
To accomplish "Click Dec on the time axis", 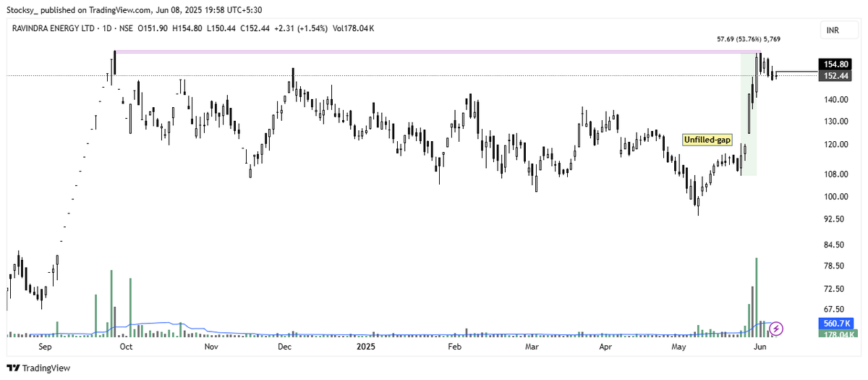I will [284, 347].
